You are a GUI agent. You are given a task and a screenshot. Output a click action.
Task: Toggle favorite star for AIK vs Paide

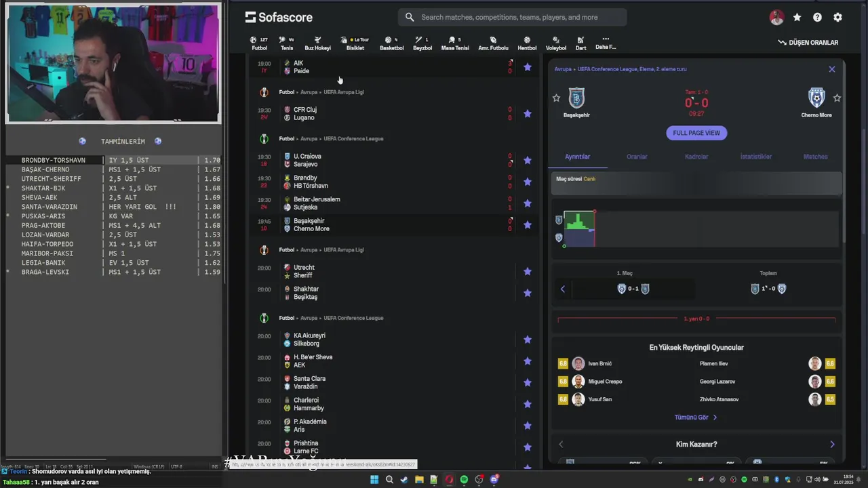click(527, 67)
